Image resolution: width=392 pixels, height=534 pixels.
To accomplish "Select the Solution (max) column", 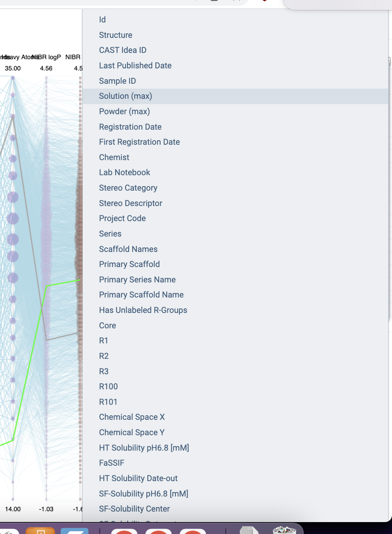I will coord(126,96).
